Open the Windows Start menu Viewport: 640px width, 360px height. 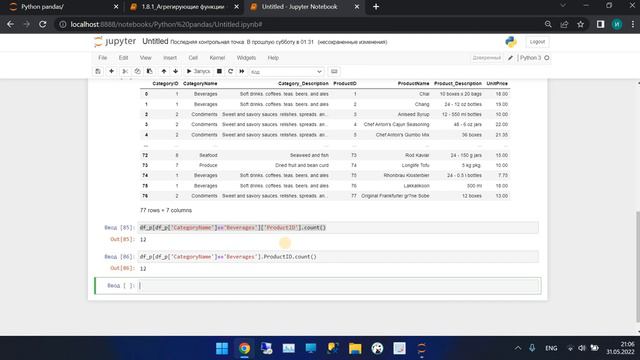coord(222,348)
